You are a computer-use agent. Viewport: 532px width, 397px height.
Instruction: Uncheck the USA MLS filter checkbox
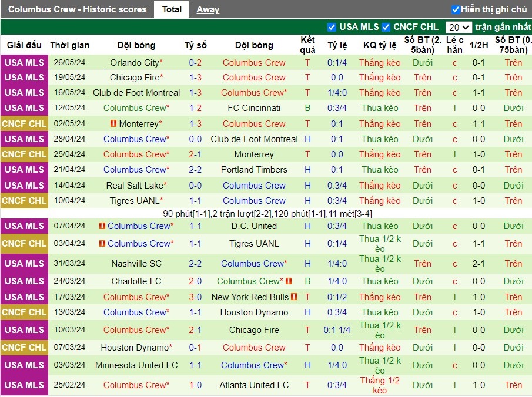click(332, 27)
